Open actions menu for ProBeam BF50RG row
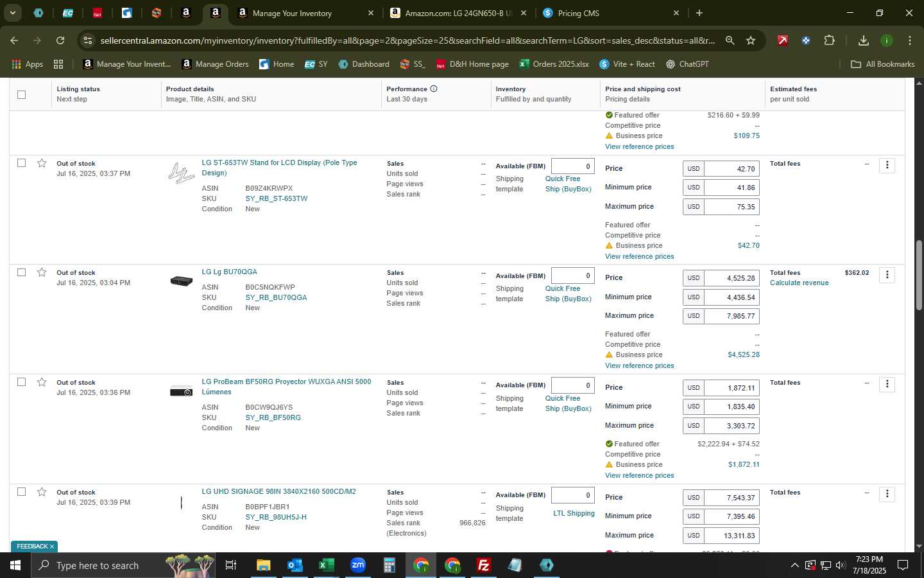This screenshot has width=924, height=578. point(887,384)
